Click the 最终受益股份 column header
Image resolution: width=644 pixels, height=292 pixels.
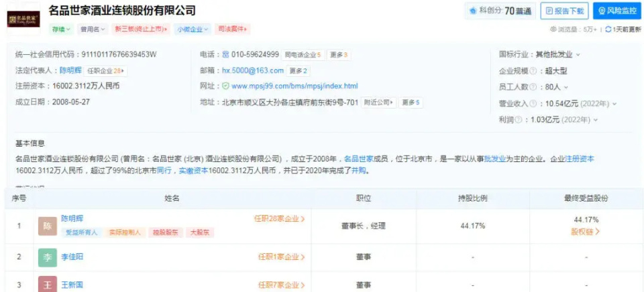coord(586,198)
